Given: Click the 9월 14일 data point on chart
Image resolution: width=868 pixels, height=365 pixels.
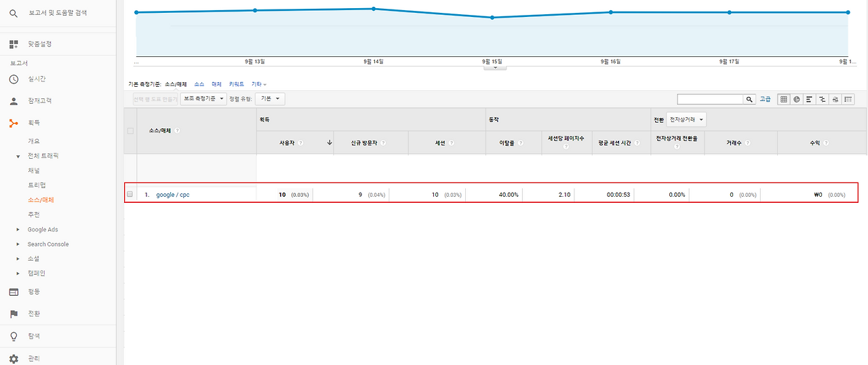Looking at the screenshot, I should click(374, 9).
